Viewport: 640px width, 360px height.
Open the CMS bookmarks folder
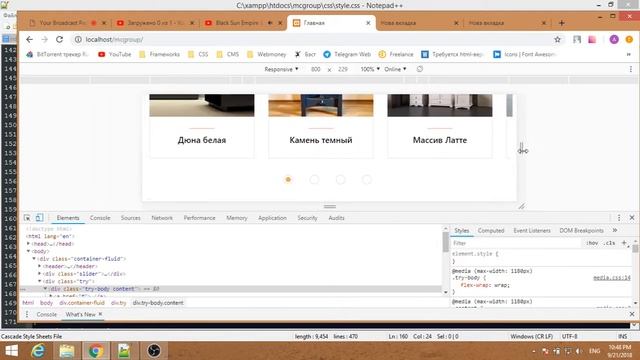tap(228, 54)
